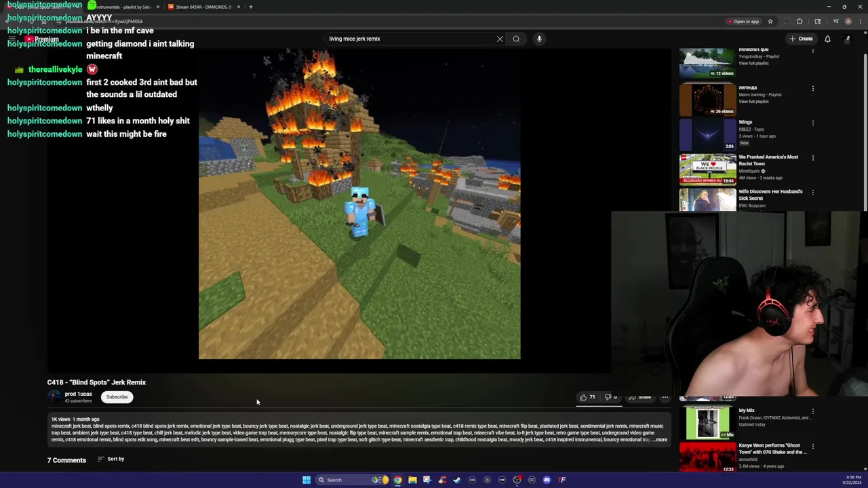Screen dimensions: 868x488
Task: Open menu for Kanye West Ghost Town video
Action: (x=812, y=447)
